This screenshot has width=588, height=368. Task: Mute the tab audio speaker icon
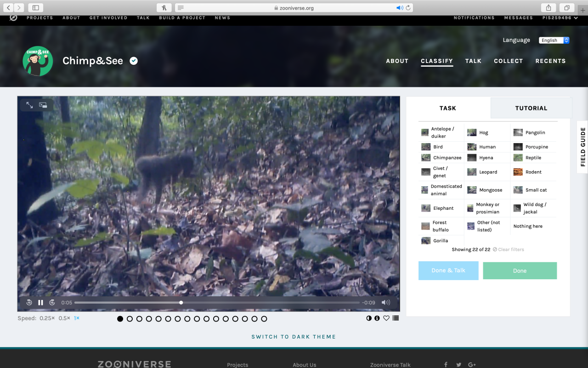point(400,8)
